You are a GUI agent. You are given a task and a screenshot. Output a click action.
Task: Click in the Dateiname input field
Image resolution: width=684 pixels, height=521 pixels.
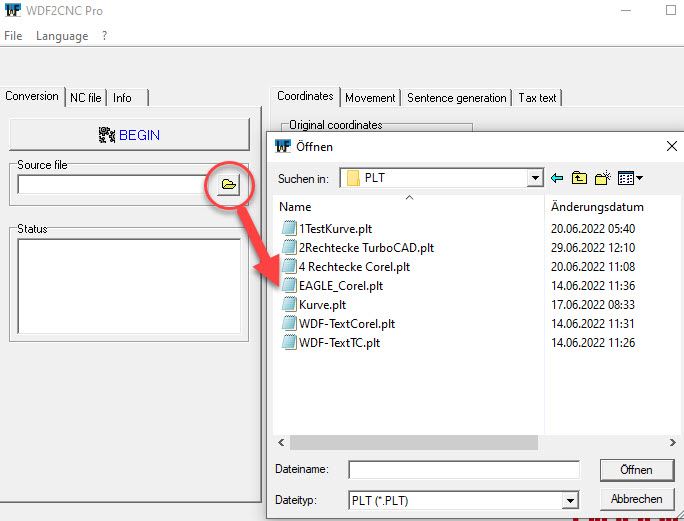464,470
